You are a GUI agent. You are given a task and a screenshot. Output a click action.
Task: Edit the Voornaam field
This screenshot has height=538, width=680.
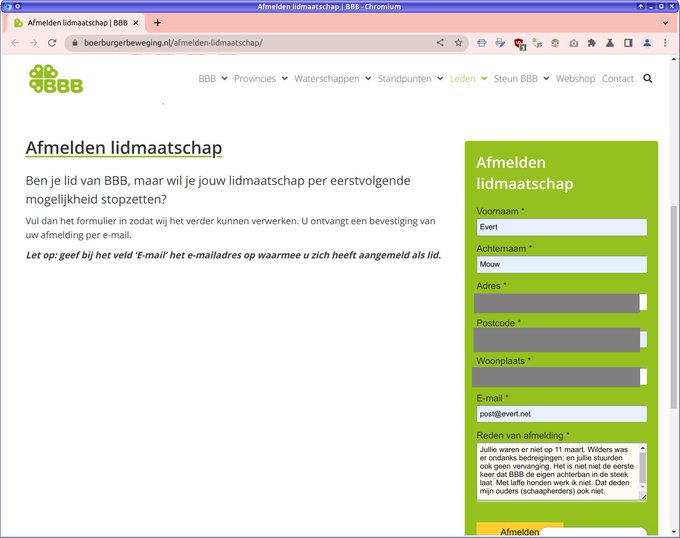562,227
